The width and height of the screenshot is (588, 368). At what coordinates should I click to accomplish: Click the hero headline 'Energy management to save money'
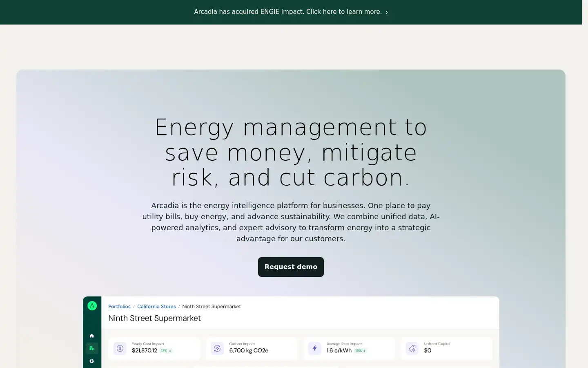coord(291,153)
